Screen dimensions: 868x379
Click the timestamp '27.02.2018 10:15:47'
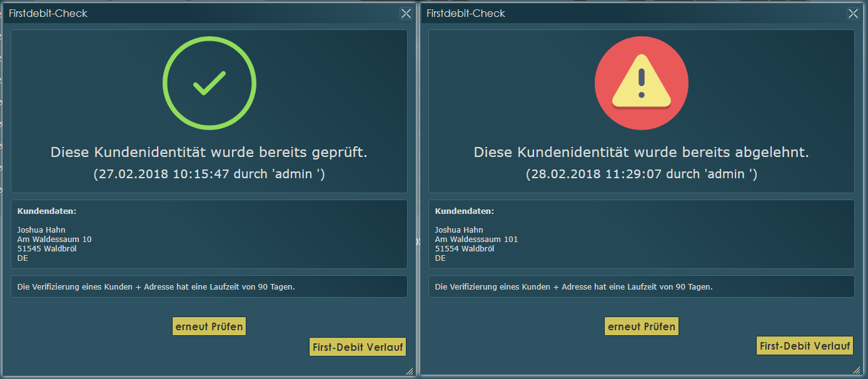[x=163, y=174]
